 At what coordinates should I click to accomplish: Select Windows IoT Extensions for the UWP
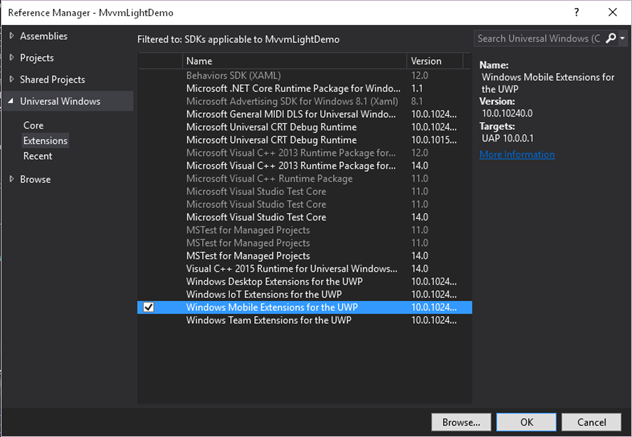point(304,294)
